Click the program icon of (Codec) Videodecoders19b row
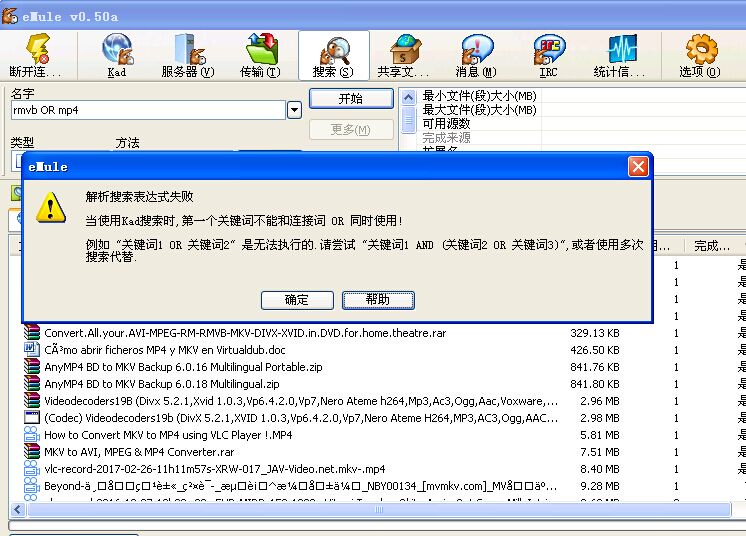746x536 pixels. tap(31, 418)
